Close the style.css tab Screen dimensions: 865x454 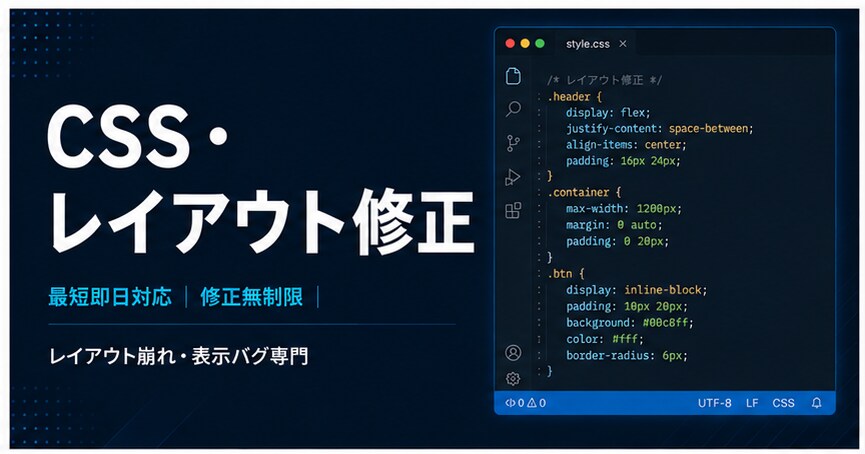[623, 44]
